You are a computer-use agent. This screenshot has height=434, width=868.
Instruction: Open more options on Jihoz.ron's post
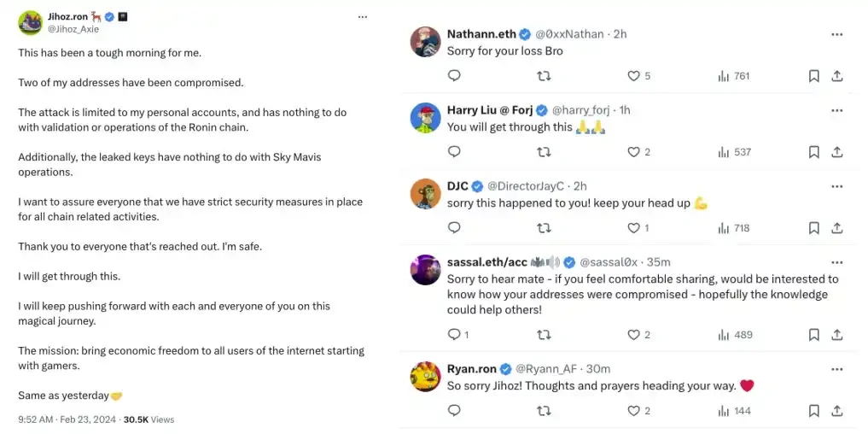363,17
